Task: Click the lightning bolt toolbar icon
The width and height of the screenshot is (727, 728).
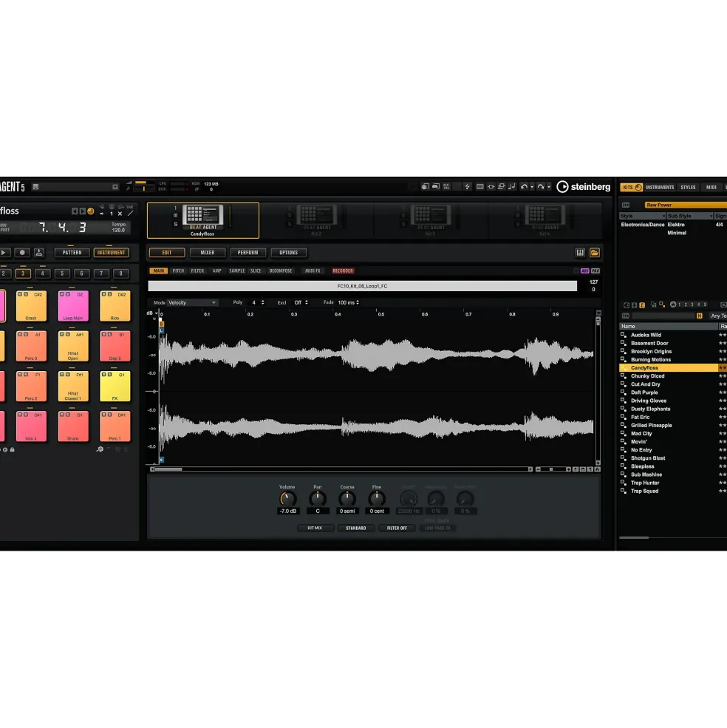Action: pos(468,187)
